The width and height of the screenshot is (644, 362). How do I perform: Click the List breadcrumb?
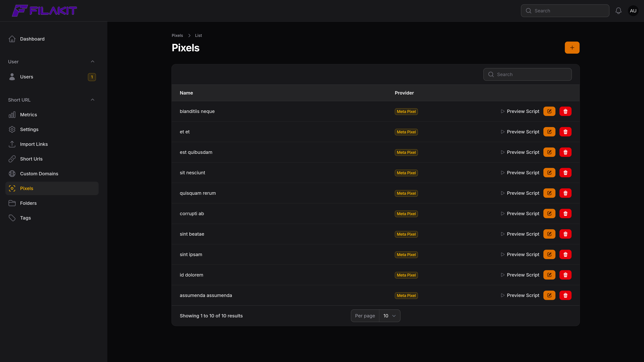(x=198, y=36)
